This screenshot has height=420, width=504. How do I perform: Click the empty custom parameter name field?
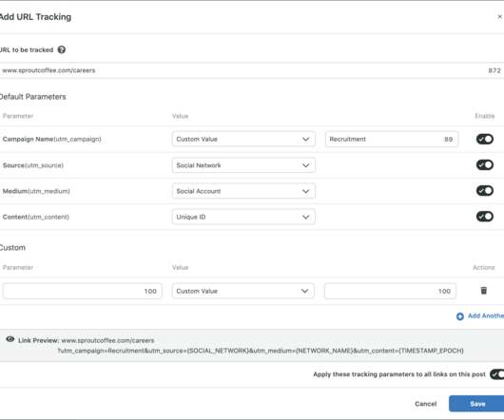pos(83,291)
